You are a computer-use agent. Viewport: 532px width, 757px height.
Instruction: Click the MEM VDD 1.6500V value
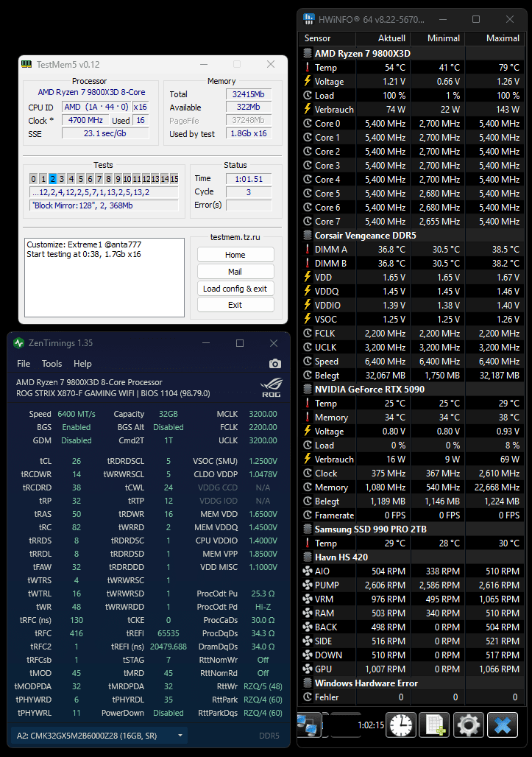tap(263, 514)
